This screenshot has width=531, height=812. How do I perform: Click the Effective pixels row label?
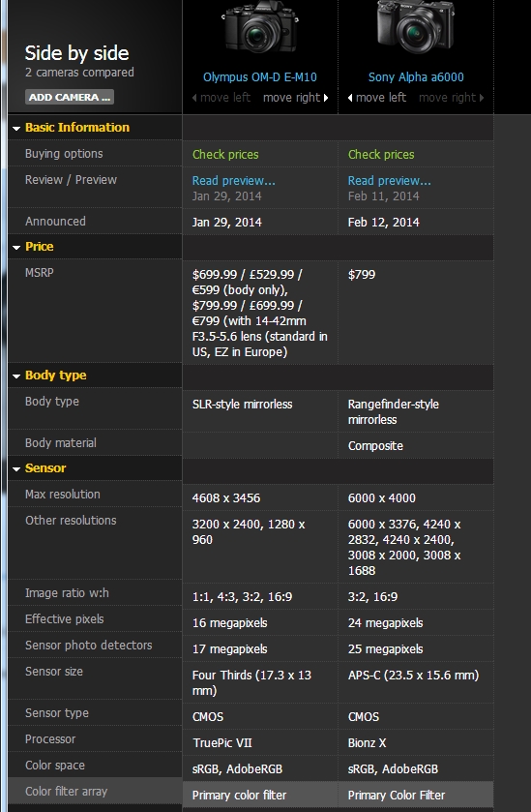64,618
